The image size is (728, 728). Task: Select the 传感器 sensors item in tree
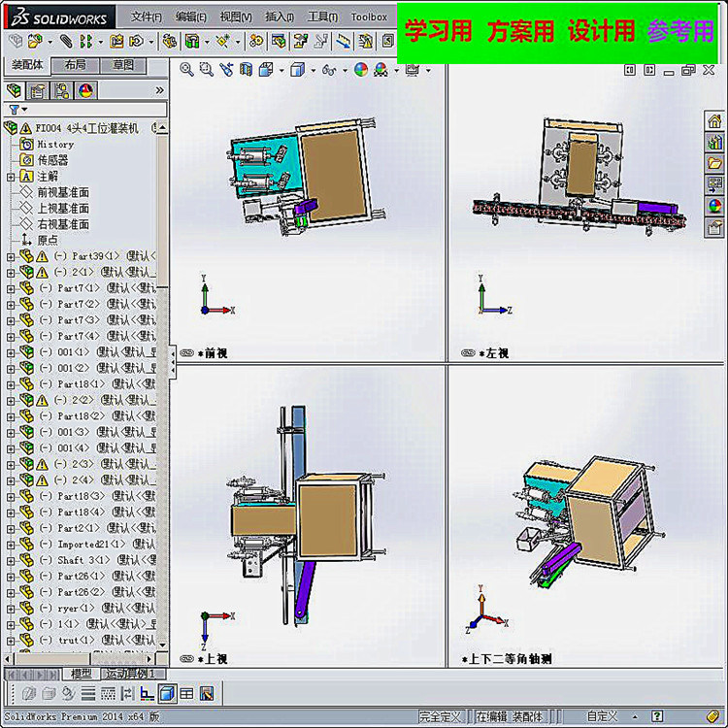[52, 160]
